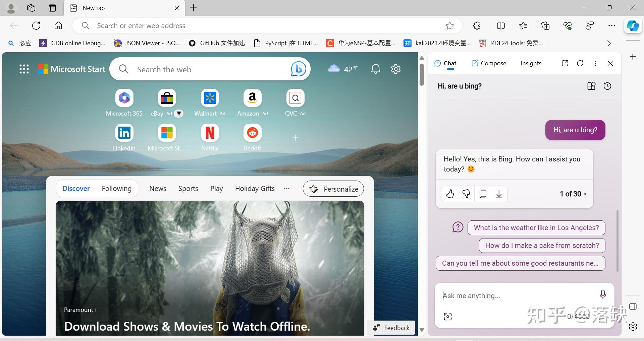Click the plugins icon next to chat title
The width and height of the screenshot is (644, 341).
[591, 86]
